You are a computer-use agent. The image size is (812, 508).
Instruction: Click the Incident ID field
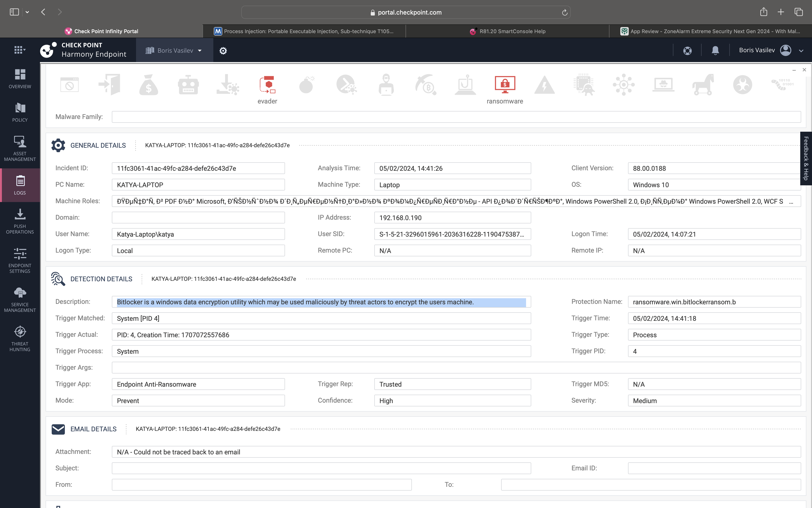point(198,168)
